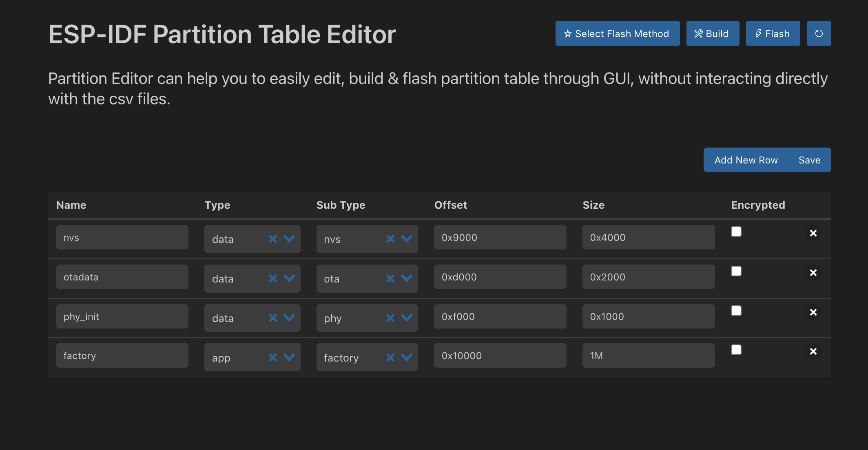The image size is (868, 450).
Task: Clear Sub Type factory selection
Action: click(390, 357)
